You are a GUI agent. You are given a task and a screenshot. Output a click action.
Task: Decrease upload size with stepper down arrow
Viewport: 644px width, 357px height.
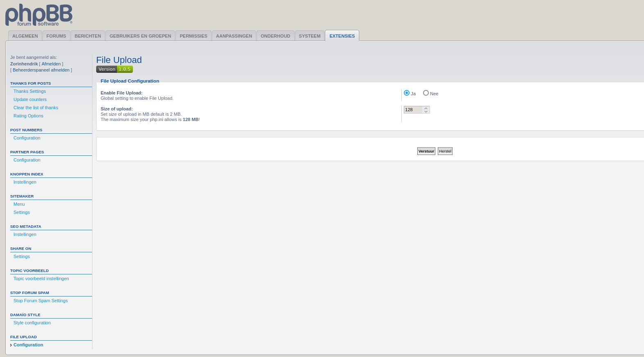coord(426,112)
